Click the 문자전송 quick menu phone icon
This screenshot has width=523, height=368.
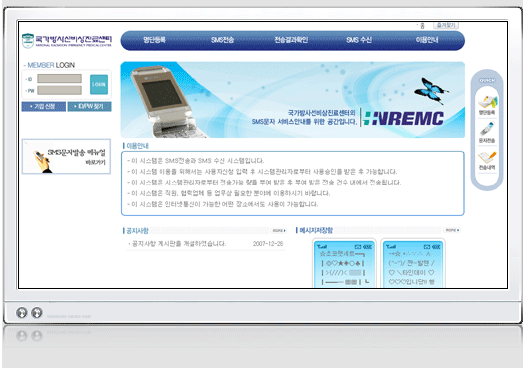click(487, 129)
